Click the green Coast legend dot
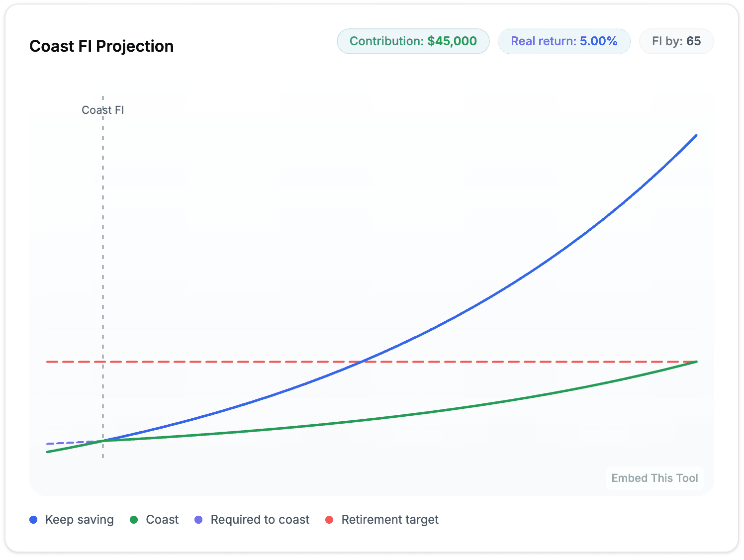 [134, 520]
